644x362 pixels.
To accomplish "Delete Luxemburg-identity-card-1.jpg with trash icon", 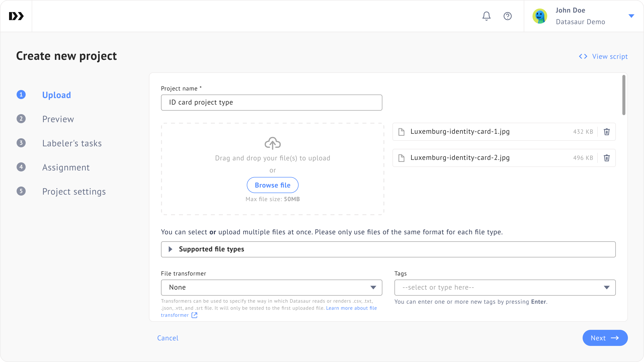I will pos(607,132).
